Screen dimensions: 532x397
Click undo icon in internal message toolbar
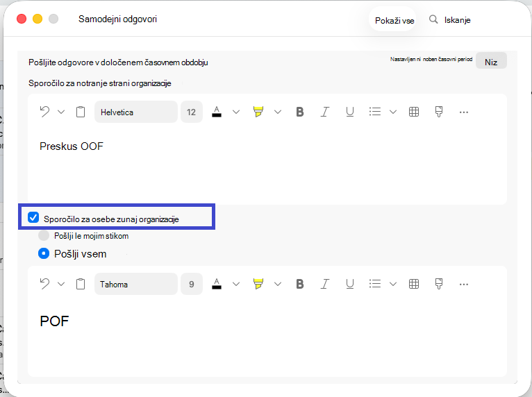coord(44,112)
